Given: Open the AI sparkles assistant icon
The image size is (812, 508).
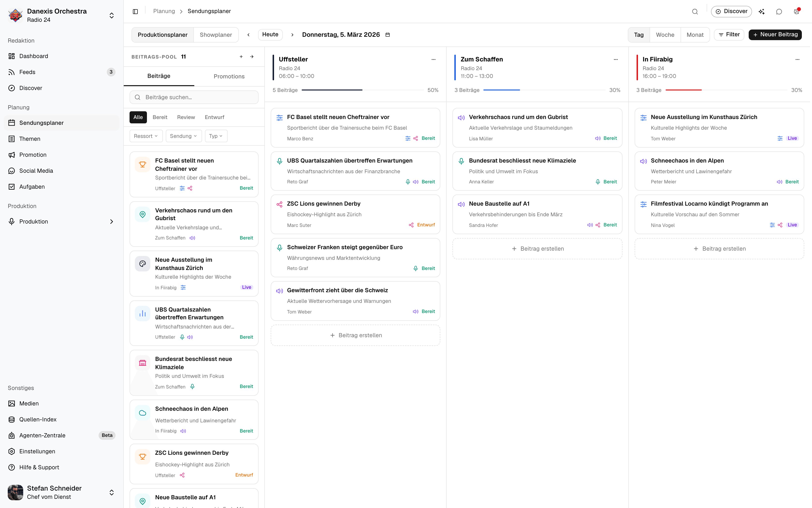Looking at the screenshot, I should [762, 11].
